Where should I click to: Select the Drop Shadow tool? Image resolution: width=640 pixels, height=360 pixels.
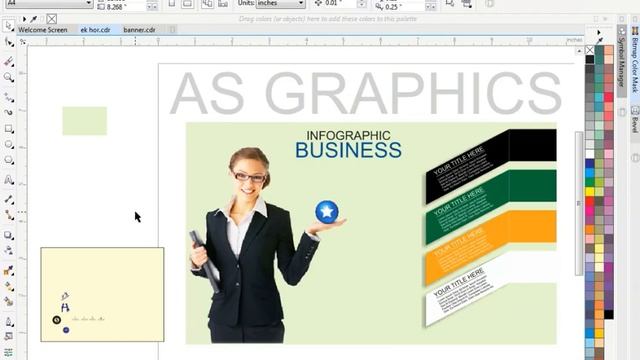[x=8, y=236]
